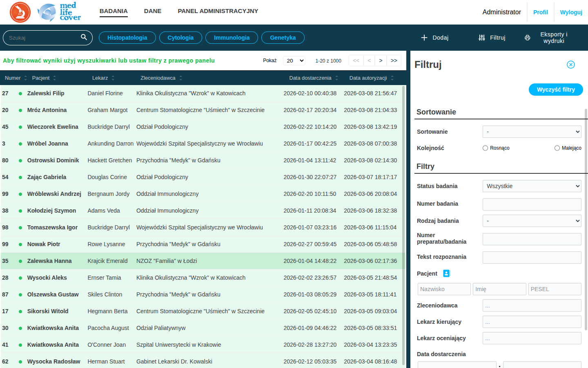
Task: Go to first page with << button
Action: pos(356,61)
